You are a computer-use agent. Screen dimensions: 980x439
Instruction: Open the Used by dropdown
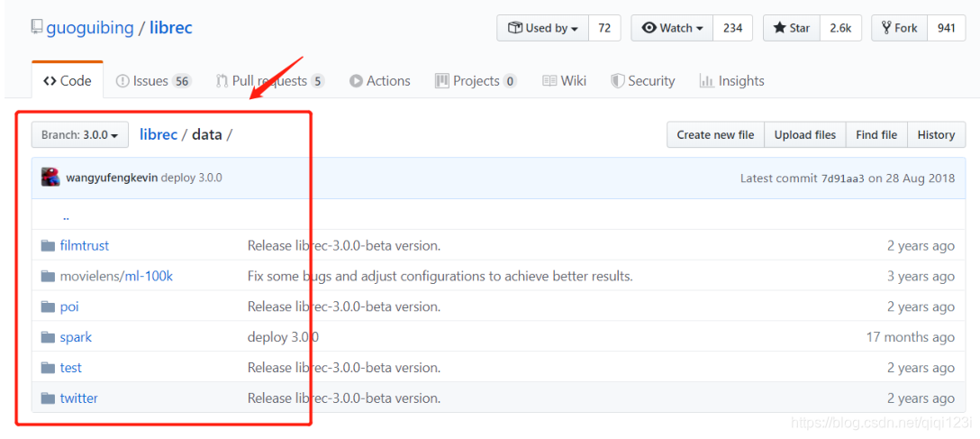tap(542, 28)
